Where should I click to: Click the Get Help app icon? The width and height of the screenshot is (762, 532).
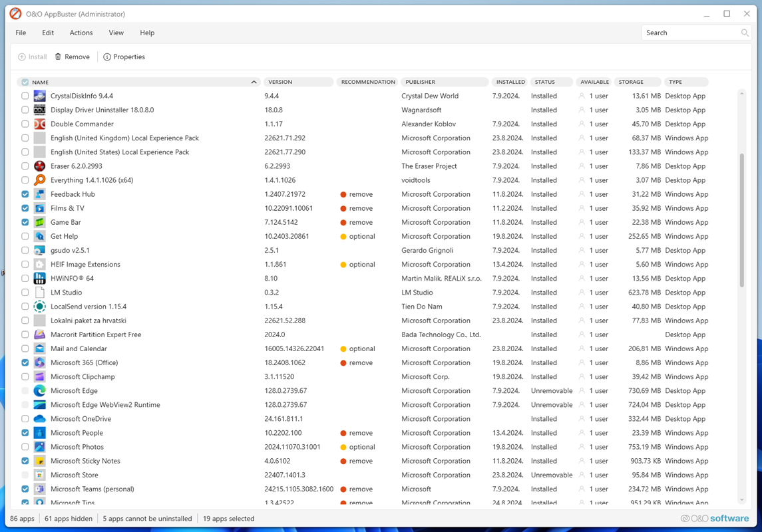click(x=39, y=236)
